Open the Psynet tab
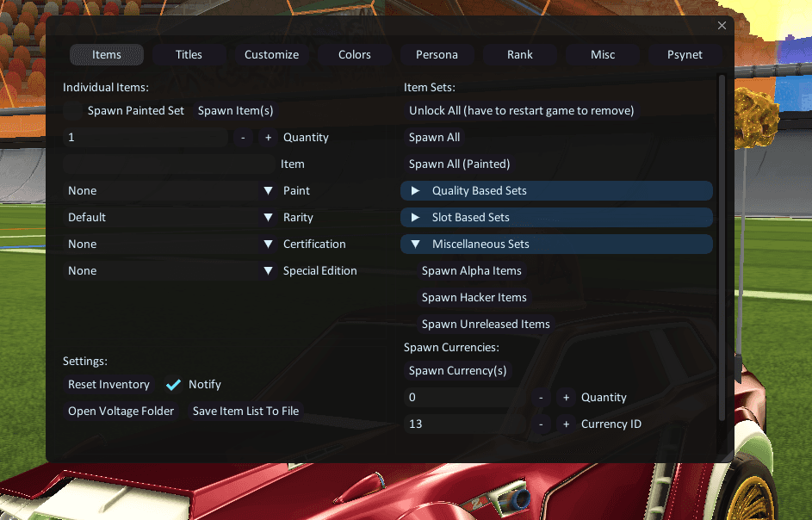812x520 pixels. pos(685,55)
